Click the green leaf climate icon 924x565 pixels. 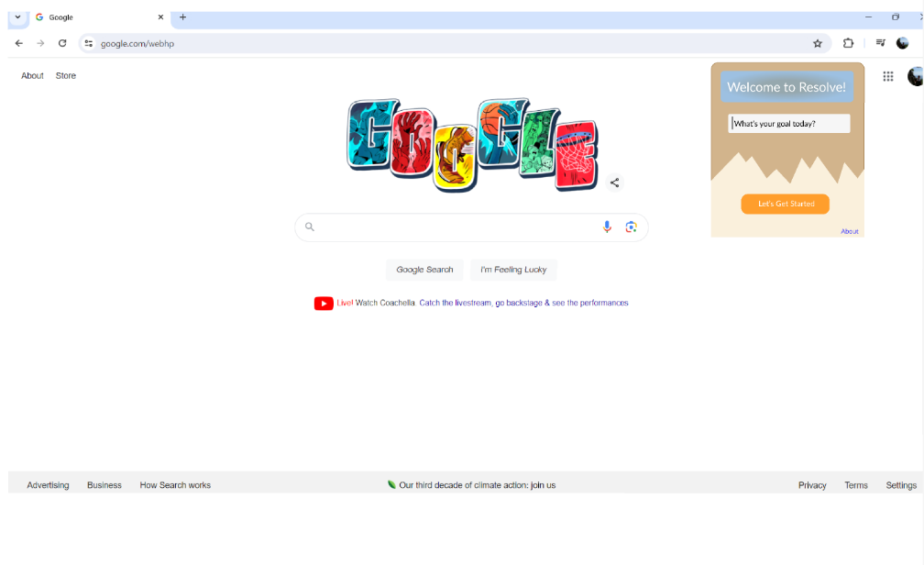pyautogui.click(x=391, y=484)
